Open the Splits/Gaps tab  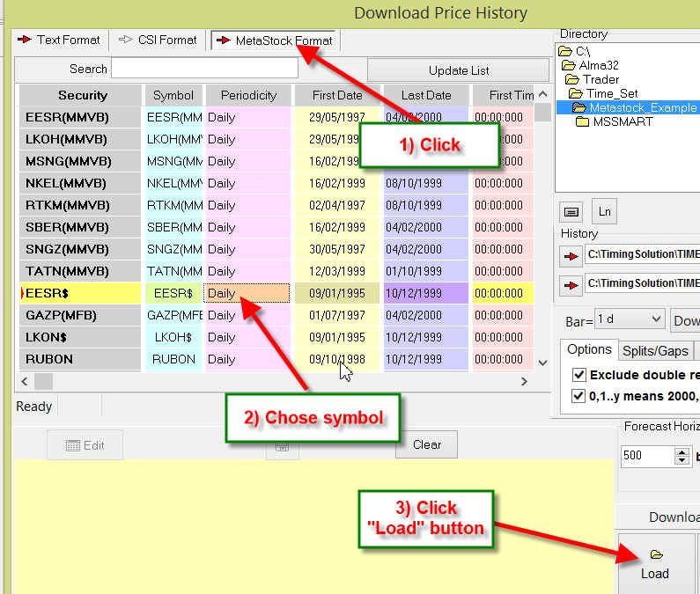[655, 350]
